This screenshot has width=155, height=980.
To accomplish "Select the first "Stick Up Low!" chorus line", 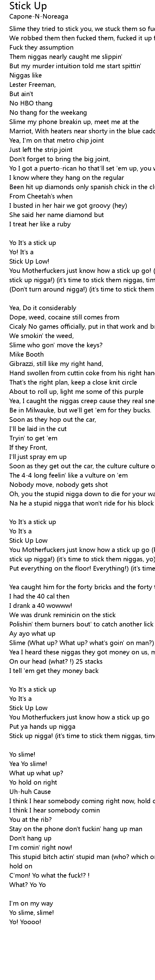I will pyautogui.click(x=29, y=261).
